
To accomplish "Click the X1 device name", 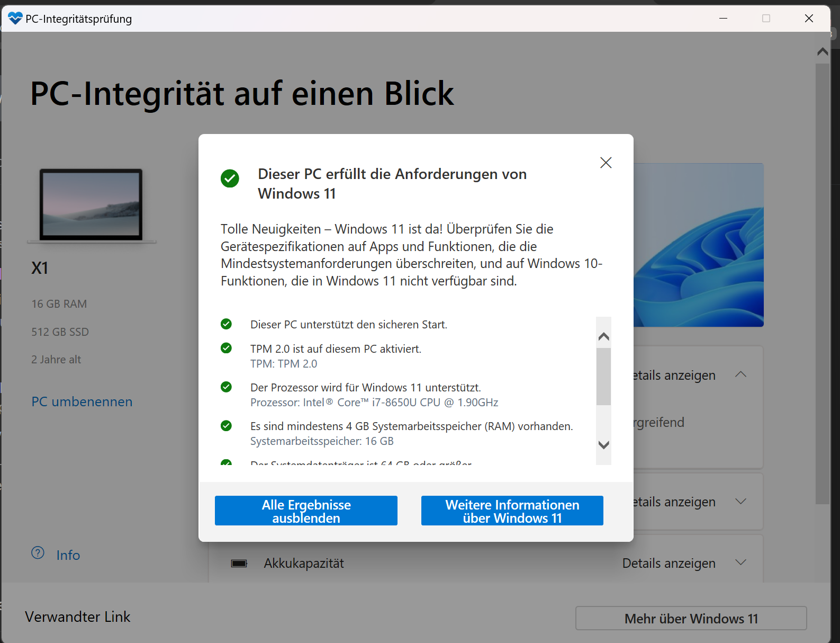I will 40,268.
